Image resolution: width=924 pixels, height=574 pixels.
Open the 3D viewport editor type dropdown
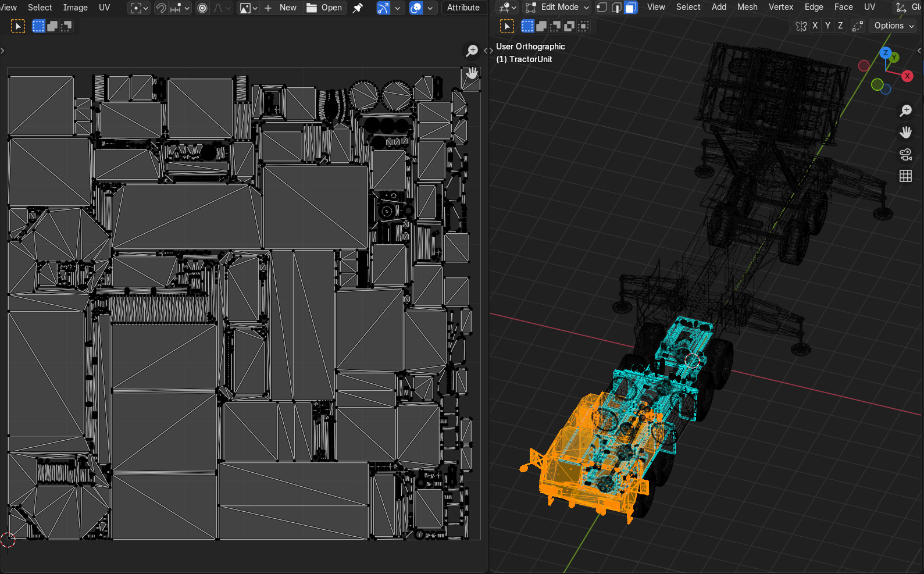[x=508, y=7]
